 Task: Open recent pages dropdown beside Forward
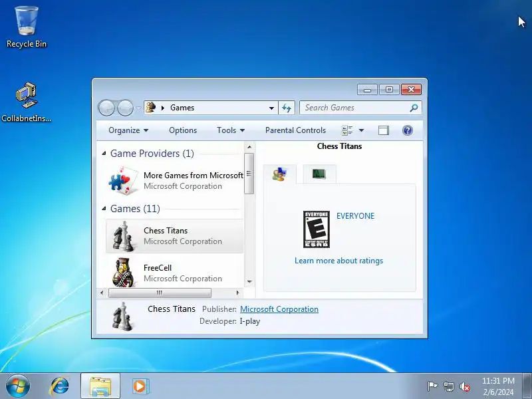138,108
